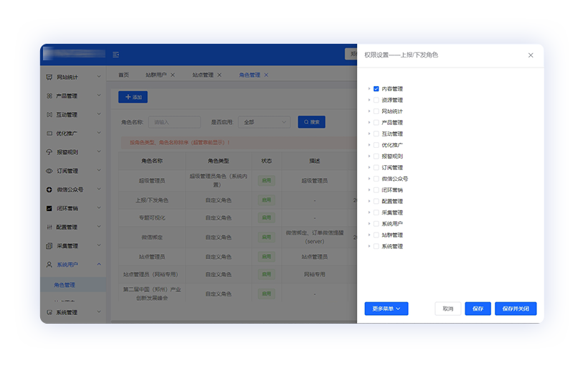Image resolution: width=588 pixels, height=366 pixels.
Task: Click the 微信公众号 sidebar icon
Action: point(49,189)
